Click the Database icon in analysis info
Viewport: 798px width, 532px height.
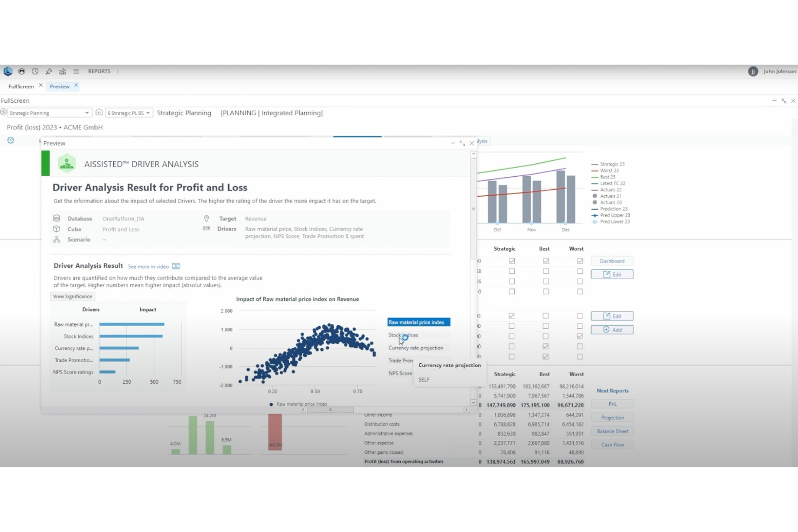point(57,218)
